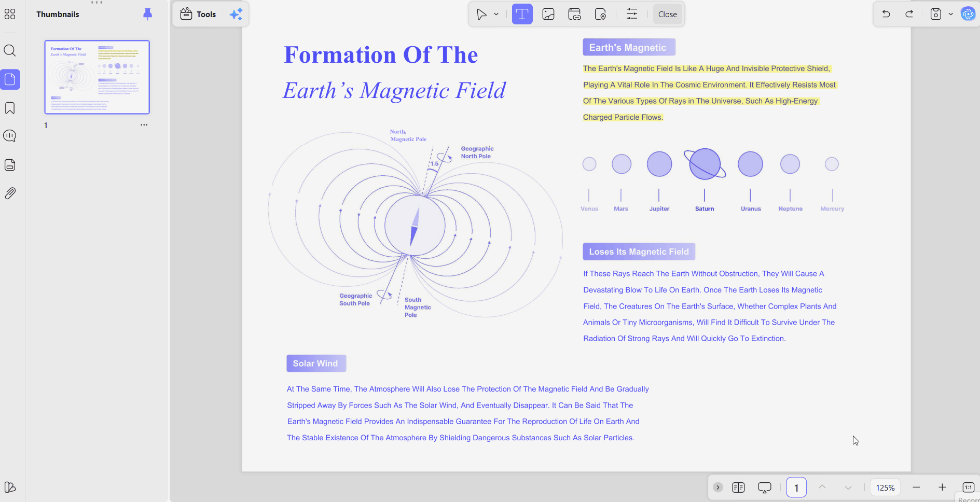This screenshot has height=502, width=980.
Task: Open the home grid icon in sidebar
Action: click(x=10, y=14)
